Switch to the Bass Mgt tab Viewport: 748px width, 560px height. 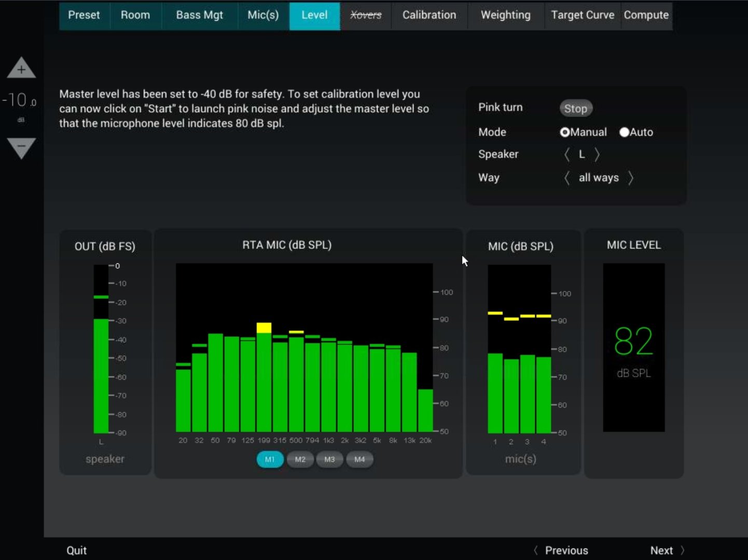click(199, 16)
